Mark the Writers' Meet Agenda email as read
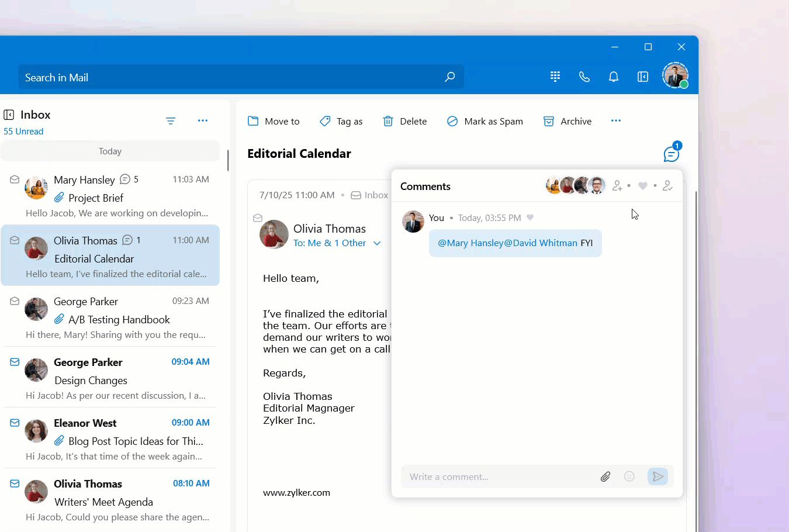Image resolution: width=789 pixels, height=532 pixels. tap(15, 483)
